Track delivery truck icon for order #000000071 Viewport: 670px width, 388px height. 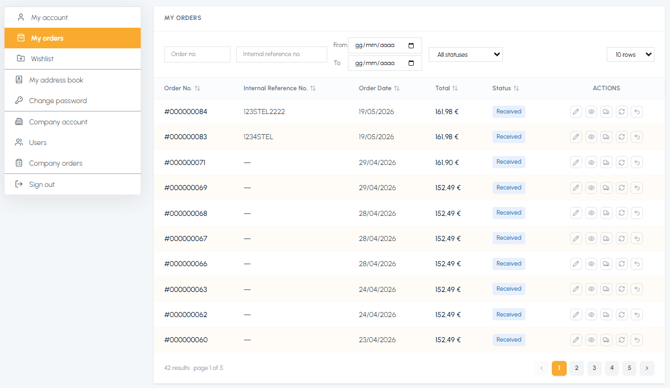(x=606, y=162)
